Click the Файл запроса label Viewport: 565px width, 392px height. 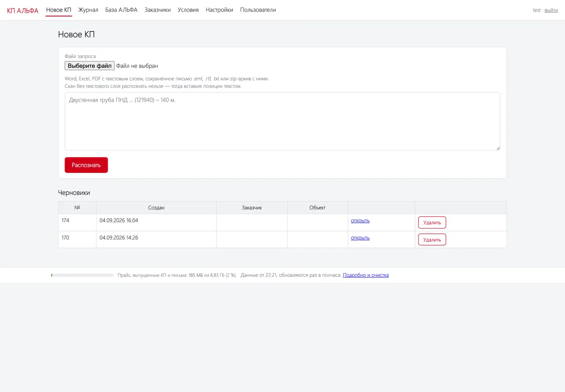click(x=80, y=56)
